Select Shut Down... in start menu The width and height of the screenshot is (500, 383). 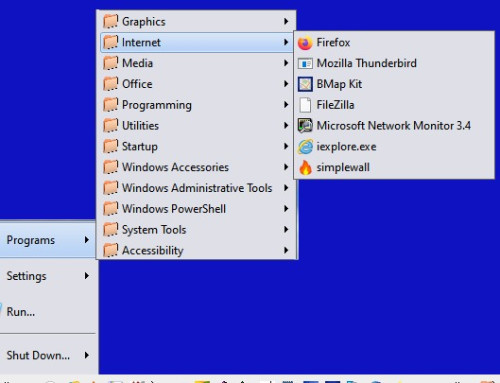pyautogui.click(x=48, y=355)
